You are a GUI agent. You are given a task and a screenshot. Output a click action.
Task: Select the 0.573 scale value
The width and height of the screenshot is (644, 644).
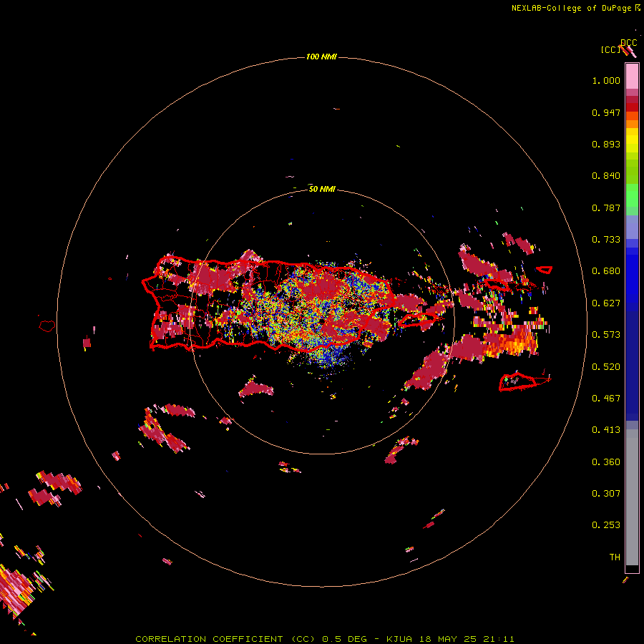click(x=606, y=335)
